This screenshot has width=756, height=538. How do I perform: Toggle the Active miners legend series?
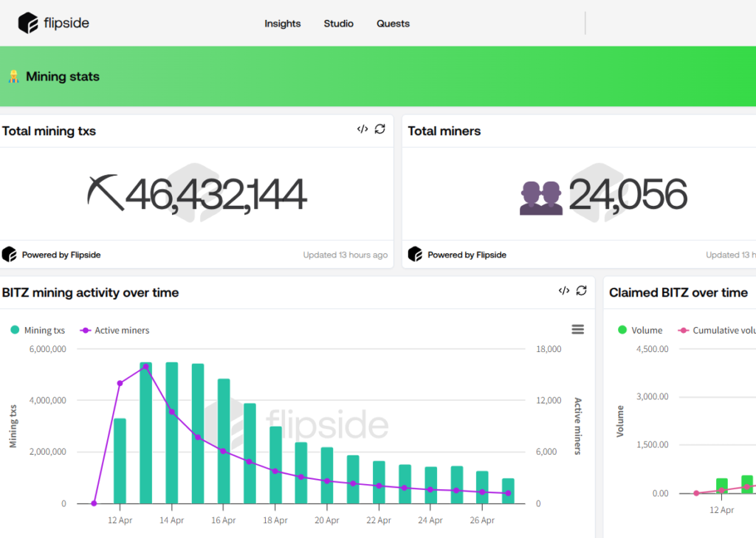[114, 330]
